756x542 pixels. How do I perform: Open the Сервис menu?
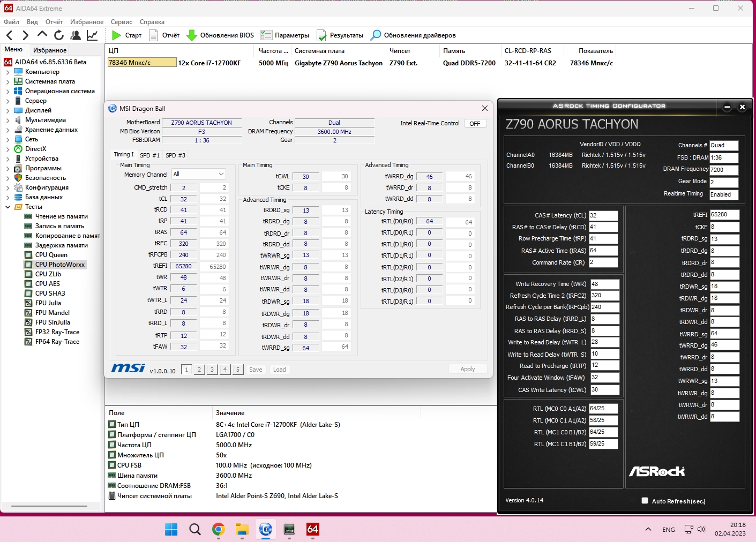coord(122,22)
